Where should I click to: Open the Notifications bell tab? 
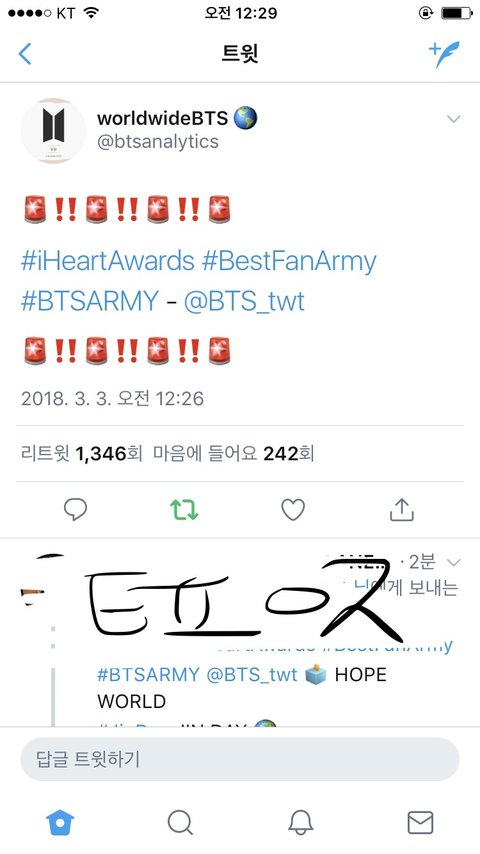[x=300, y=822]
